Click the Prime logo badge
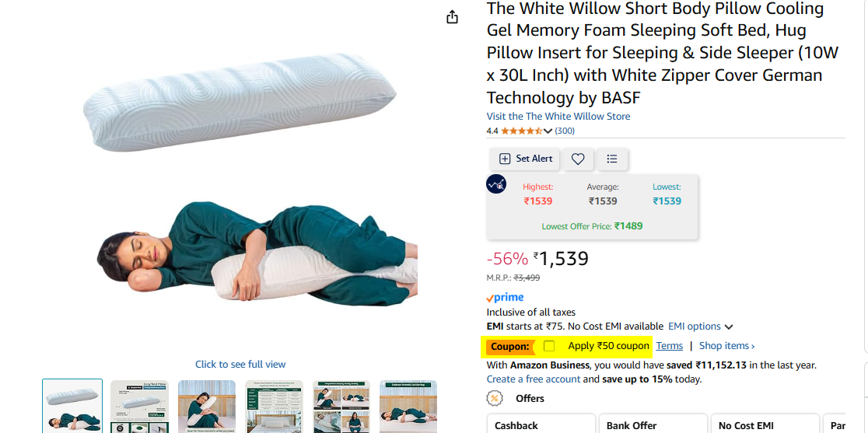Viewport: 868px width, 433px height. tap(505, 298)
